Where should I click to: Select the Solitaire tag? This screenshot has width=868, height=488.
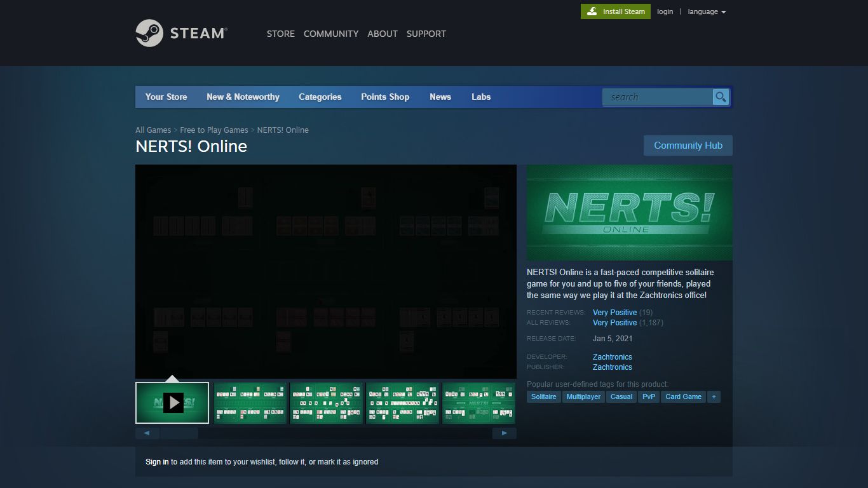(x=543, y=396)
